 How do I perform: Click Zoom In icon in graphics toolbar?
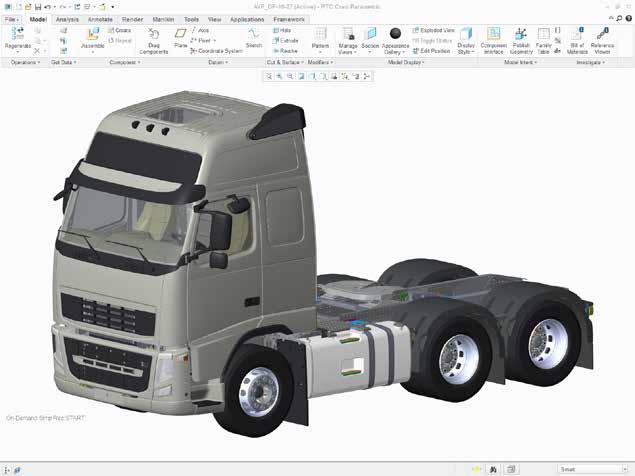point(280,76)
